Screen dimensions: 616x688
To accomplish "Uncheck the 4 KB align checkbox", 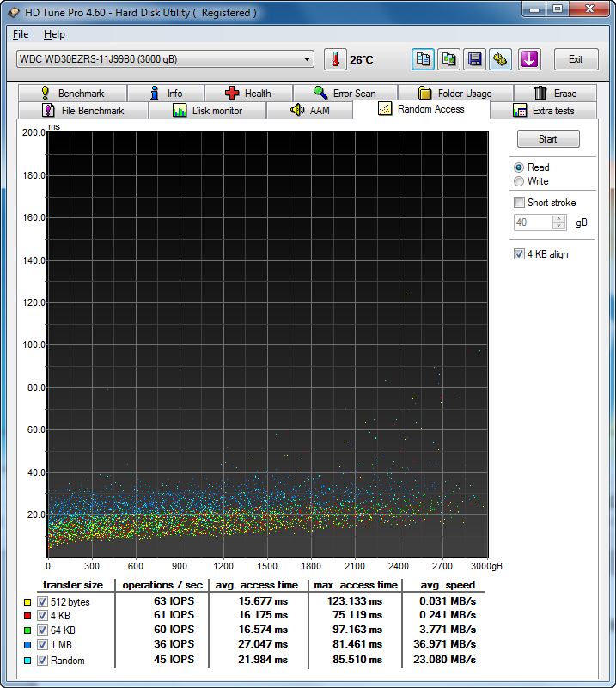I will pyautogui.click(x=519, y=254).
